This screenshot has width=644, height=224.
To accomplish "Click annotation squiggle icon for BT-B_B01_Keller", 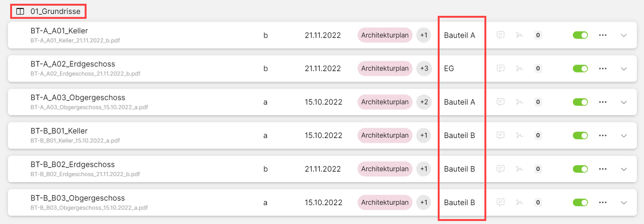I will pos(519,135).
